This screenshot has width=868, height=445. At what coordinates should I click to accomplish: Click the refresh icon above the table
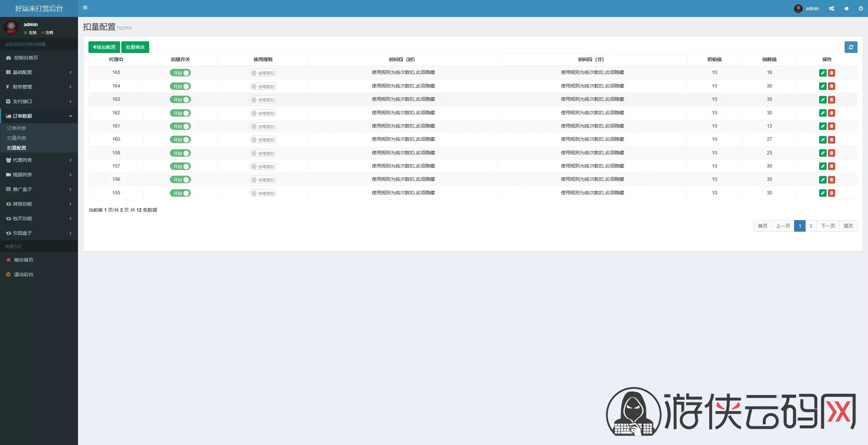click(x=851, y=47)
